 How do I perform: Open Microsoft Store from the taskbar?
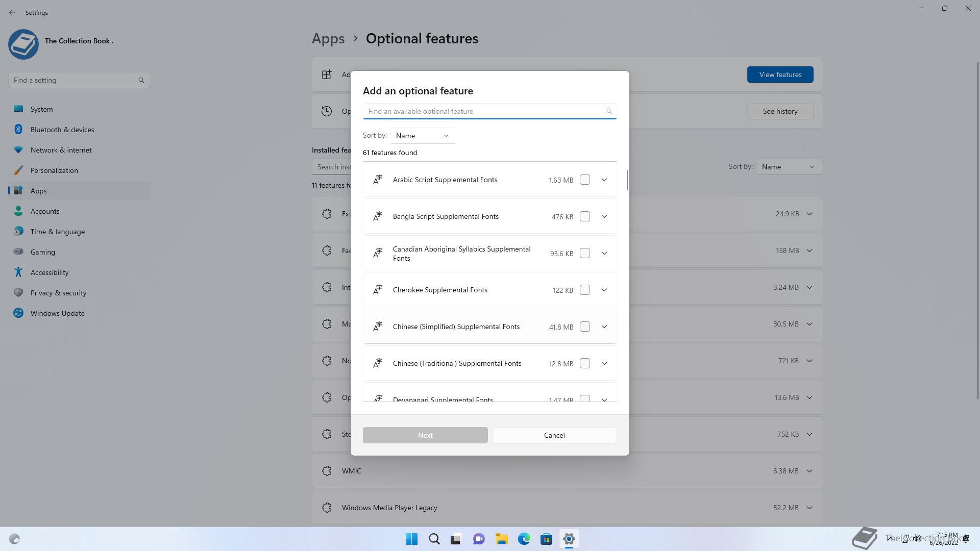click(546, 539)
